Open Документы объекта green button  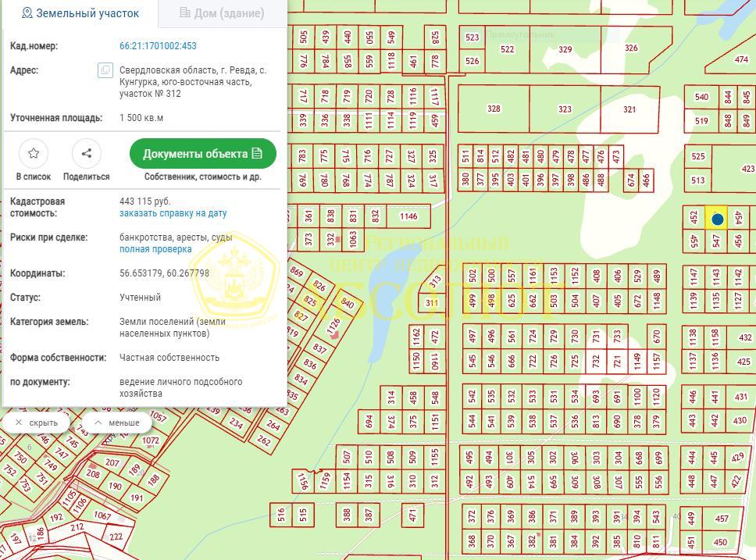[203, 154]
